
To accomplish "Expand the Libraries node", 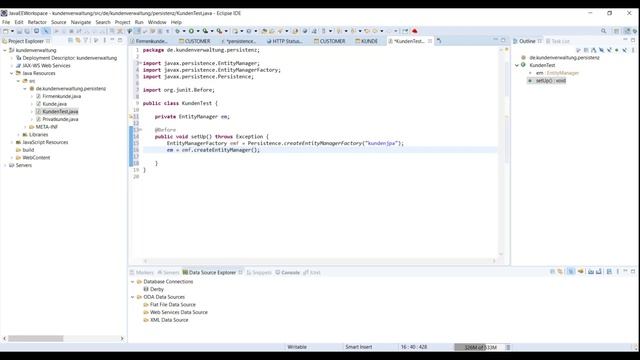I will [x=18, y=135].
